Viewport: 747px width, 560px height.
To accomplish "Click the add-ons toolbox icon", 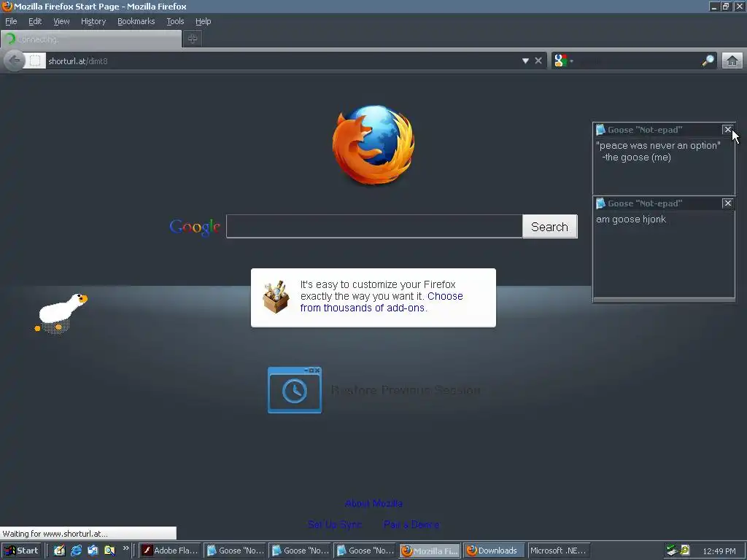I will point(276,297).
